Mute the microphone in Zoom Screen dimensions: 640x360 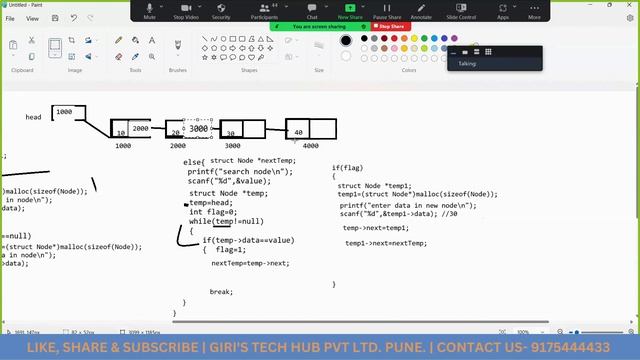[149, 11]
